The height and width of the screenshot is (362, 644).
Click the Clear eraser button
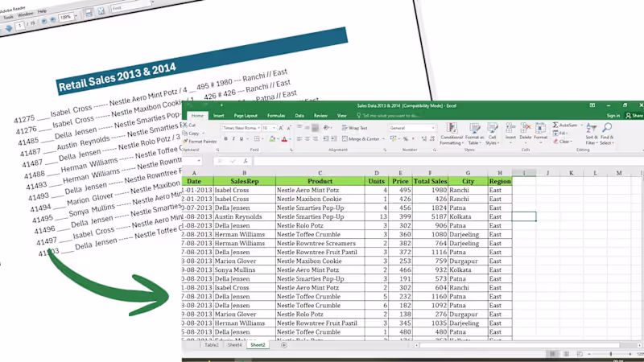[x=561, y=142]
